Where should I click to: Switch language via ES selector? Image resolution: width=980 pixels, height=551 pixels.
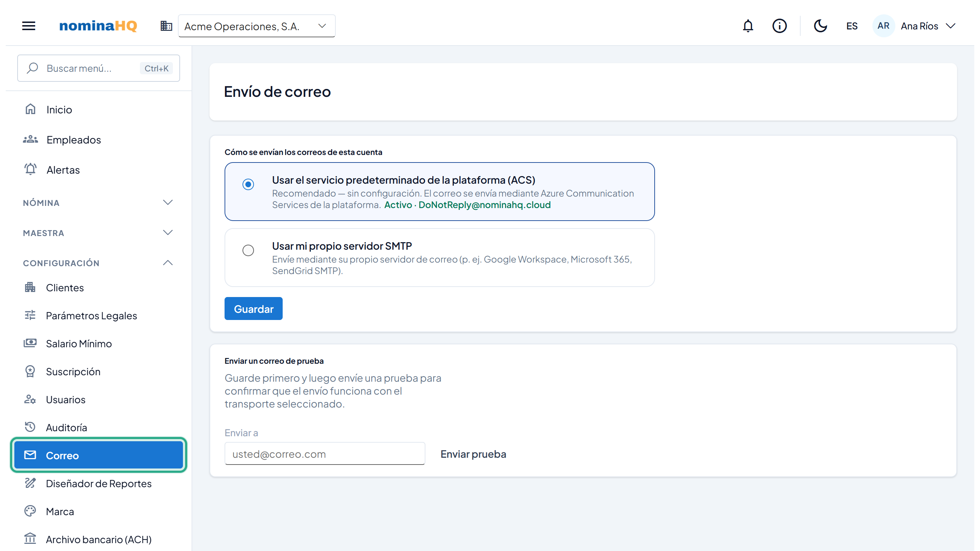852,26
